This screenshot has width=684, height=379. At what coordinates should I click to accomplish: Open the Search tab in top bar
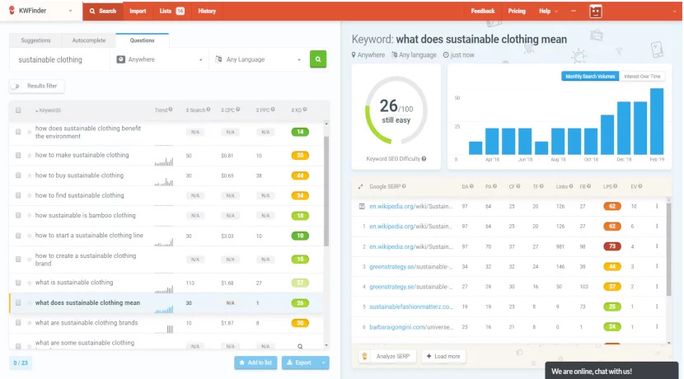[x=103, y=11]
